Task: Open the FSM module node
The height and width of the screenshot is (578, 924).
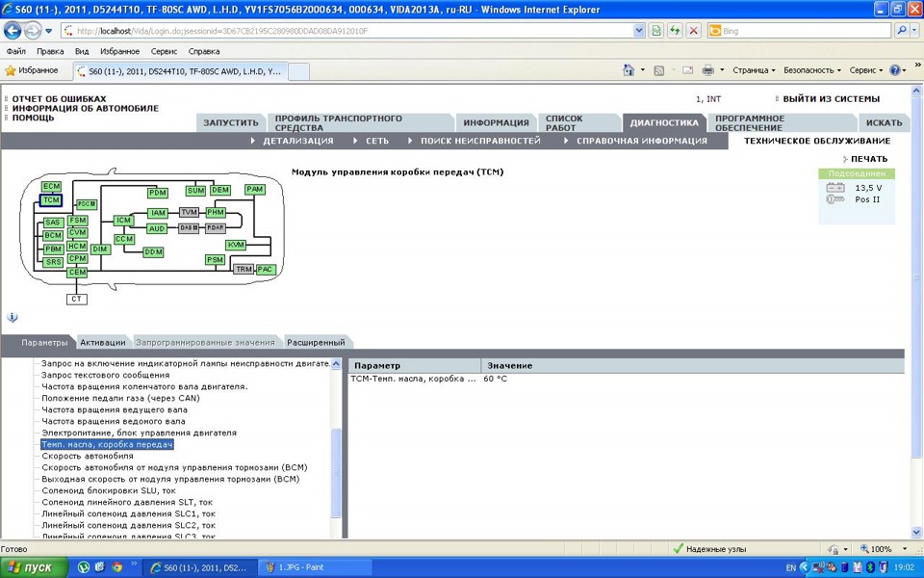Action: point(77,220)
